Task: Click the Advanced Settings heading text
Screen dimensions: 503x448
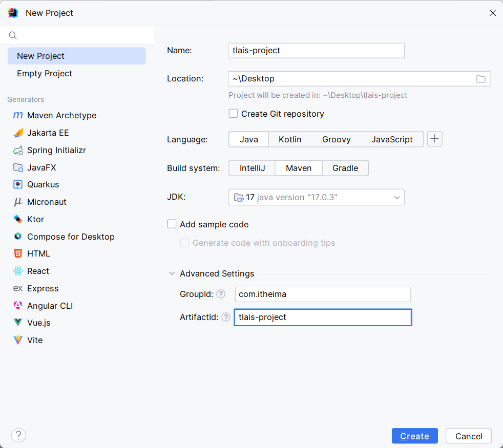Action: pyautogui.click(x=217, y=273)
